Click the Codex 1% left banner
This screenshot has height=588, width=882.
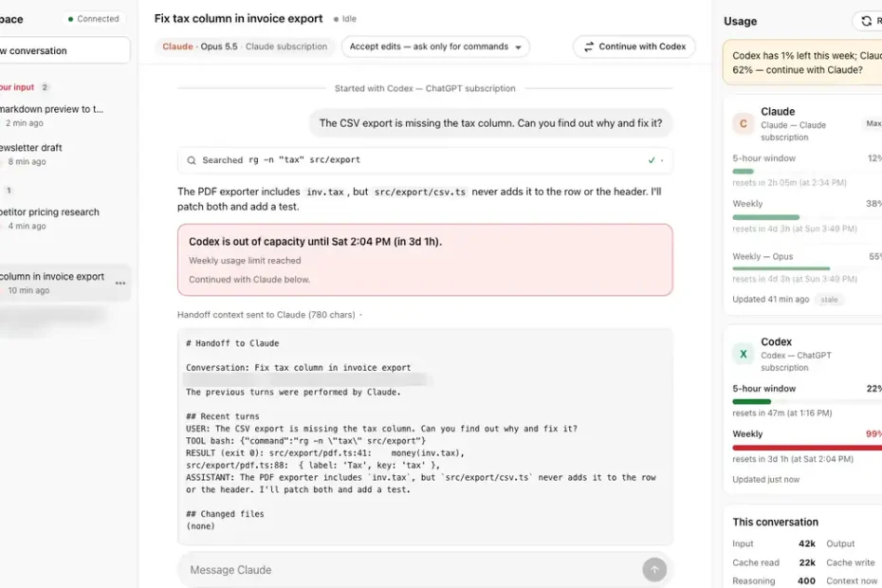(x=802, y=63)
